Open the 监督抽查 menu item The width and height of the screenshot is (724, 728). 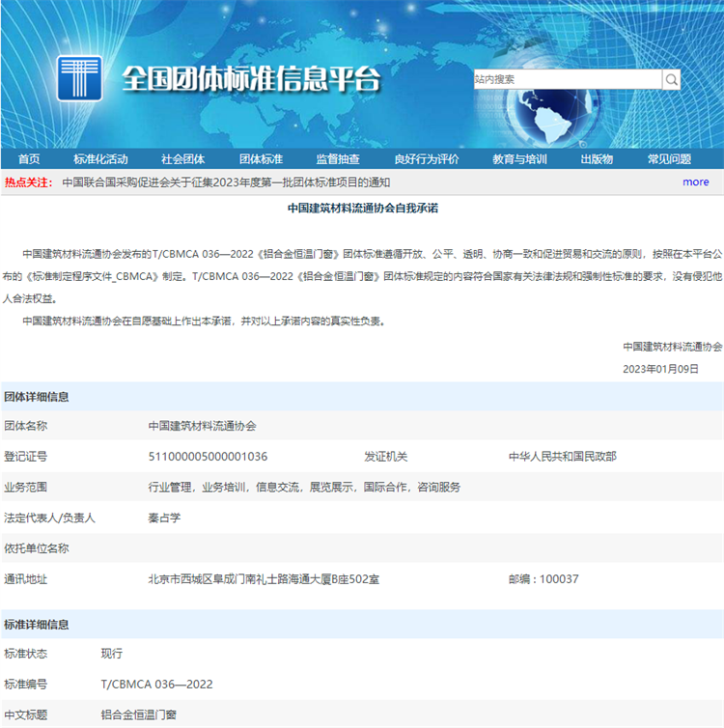[338, 159]
